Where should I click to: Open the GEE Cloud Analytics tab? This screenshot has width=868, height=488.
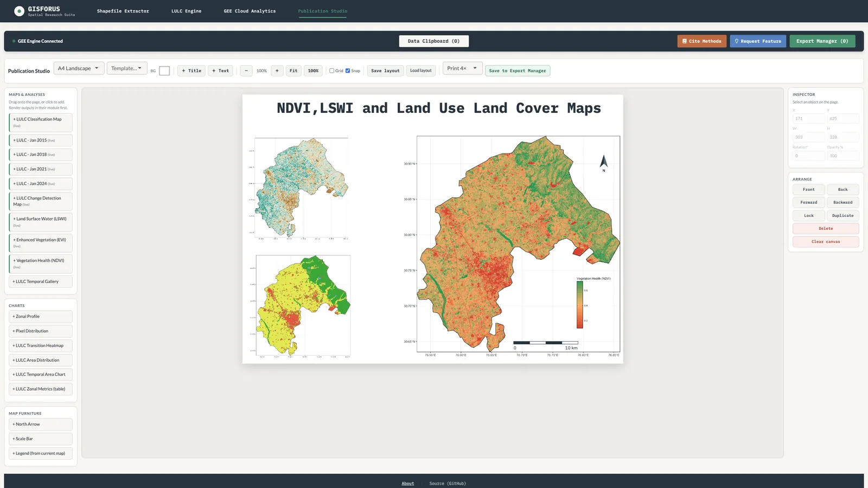(x=250, y=11)
